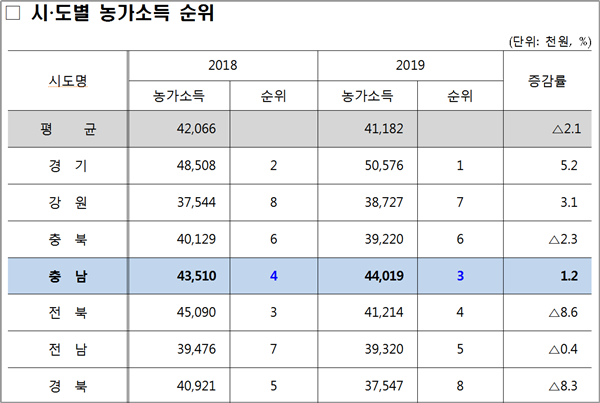Click the 전남 row label
The height and width of the screenshot is (403, 600).
[68, 349]
